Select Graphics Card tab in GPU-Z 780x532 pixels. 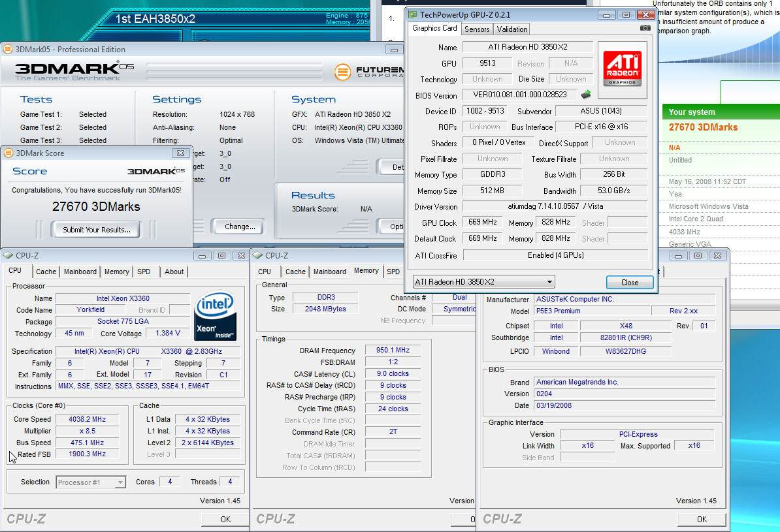click(x=435, y=28)
